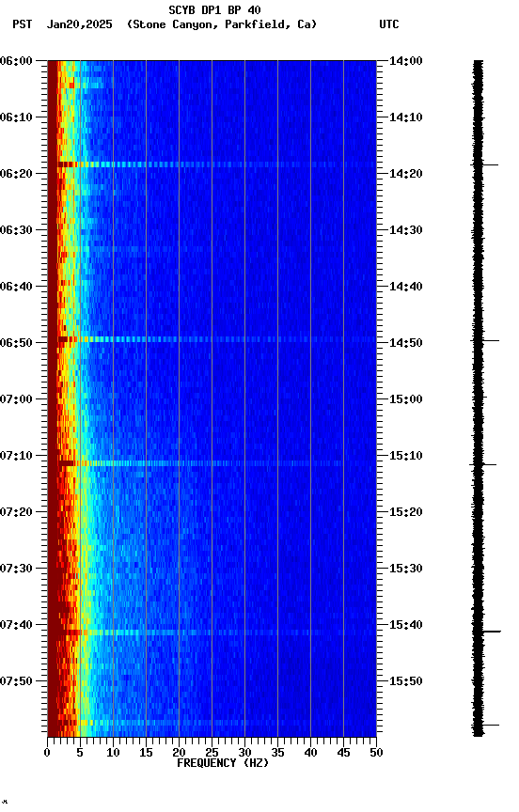The height and width of the screenshot is (812, 519).
Task: Click the 'UTC' timezone label
Action: [389, 24]
